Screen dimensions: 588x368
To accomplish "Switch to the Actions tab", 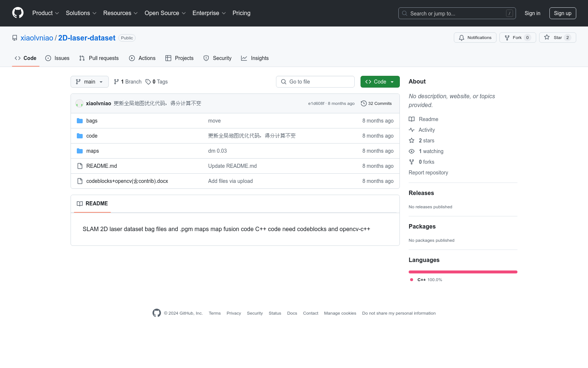I will coord(142,58).
